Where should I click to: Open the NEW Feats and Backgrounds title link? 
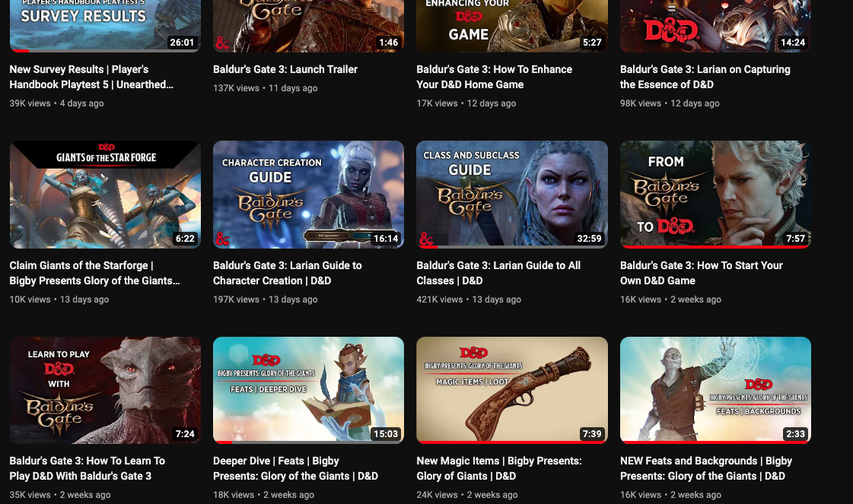coord(705,468)
